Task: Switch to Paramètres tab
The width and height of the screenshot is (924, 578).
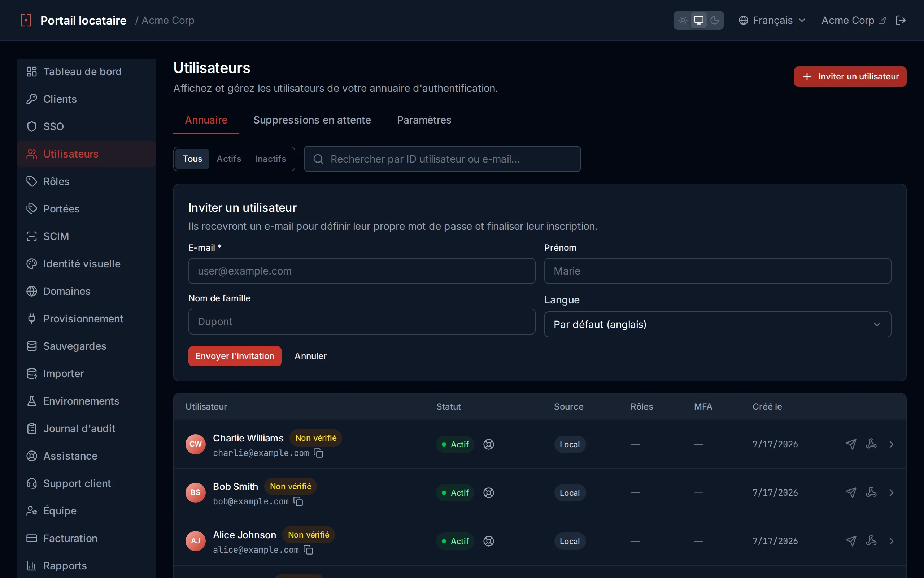Action: click(424, 120)
